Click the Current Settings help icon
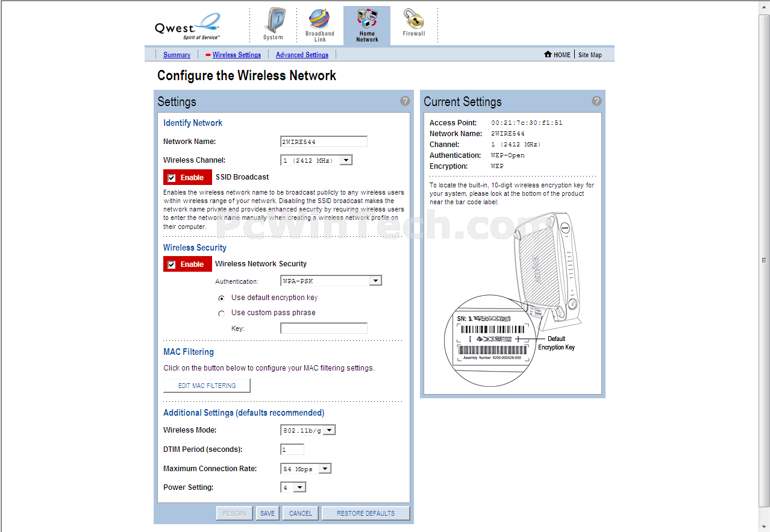 596,101
